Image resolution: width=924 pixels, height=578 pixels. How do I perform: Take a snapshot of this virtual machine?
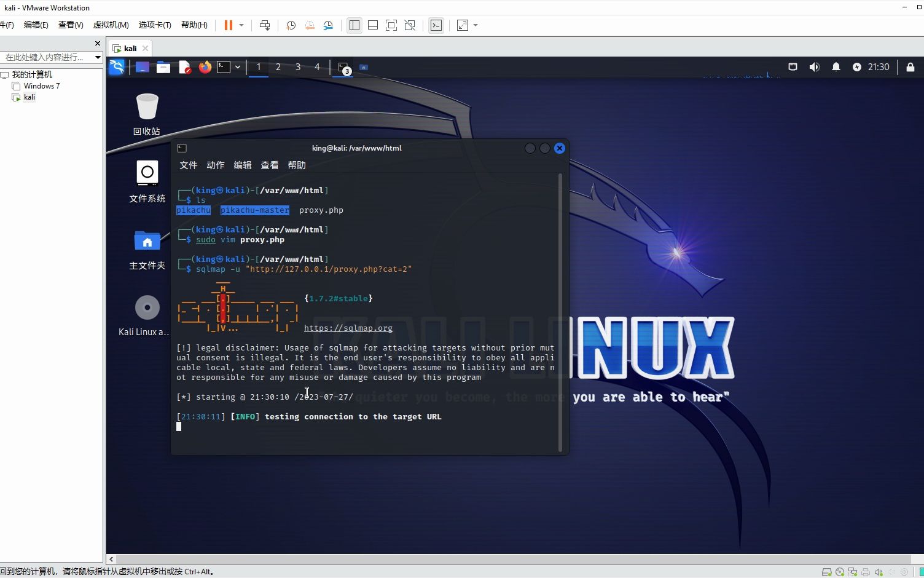(291, 25)
